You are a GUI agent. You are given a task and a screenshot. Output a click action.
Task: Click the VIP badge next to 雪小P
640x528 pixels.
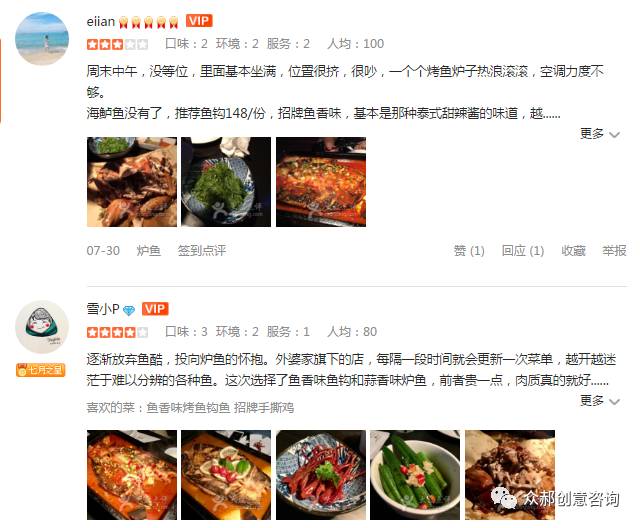(155, 308)
